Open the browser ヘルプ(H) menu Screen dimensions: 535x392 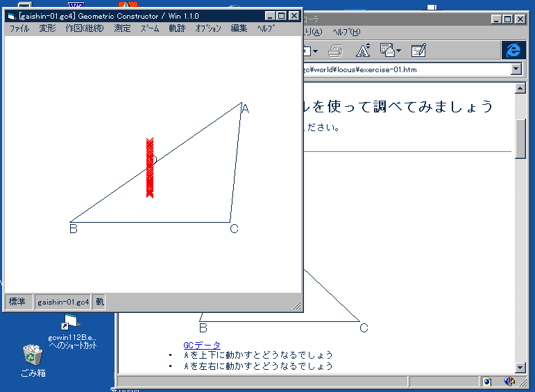coord(346,32)
